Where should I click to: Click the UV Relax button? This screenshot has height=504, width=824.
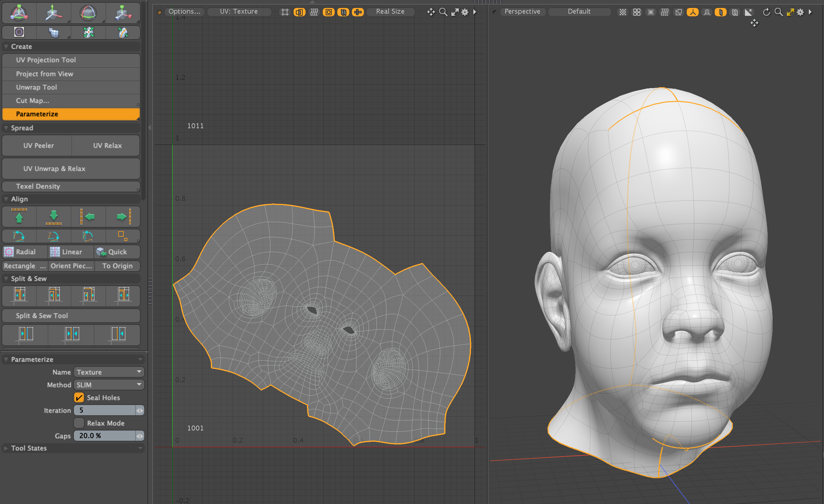[107, 146]
